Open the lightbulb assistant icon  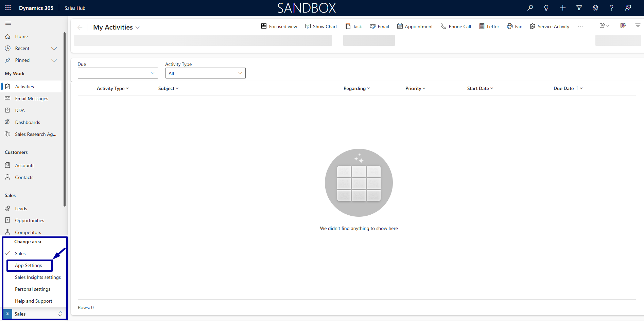(546, 8)
